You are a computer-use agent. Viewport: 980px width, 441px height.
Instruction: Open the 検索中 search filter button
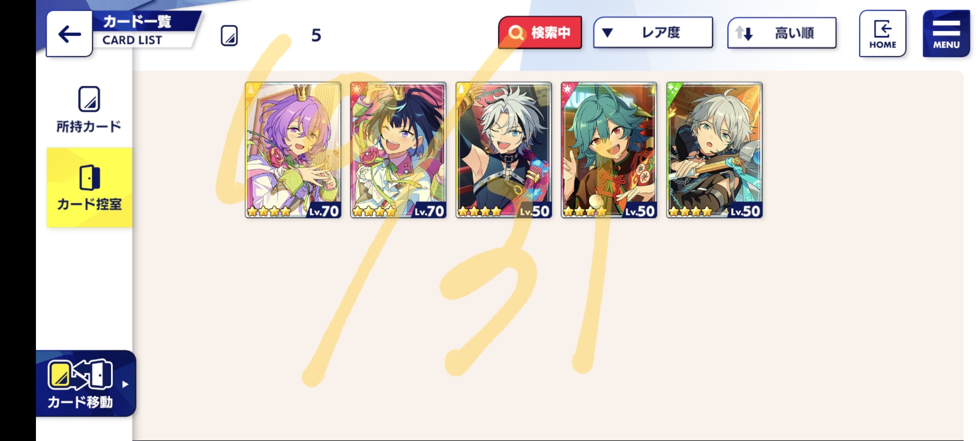click(x=540, y=33)
